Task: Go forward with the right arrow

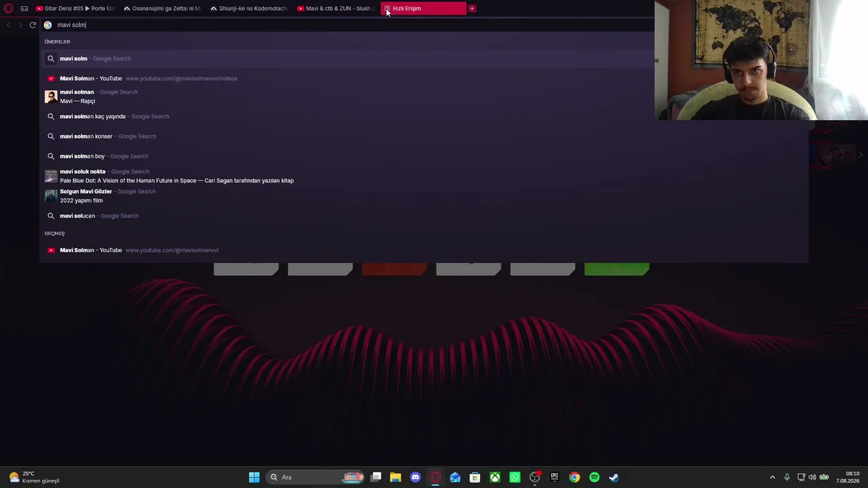Action: tap(20, 25)
